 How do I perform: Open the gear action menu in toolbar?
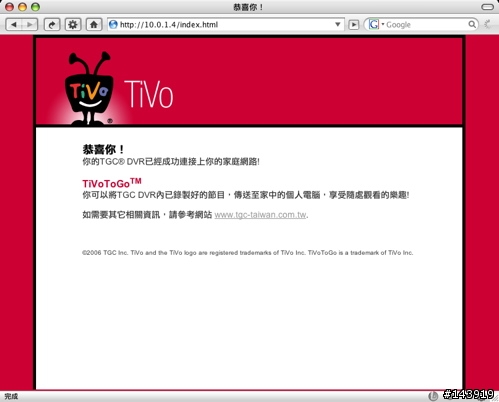(73, 25)
